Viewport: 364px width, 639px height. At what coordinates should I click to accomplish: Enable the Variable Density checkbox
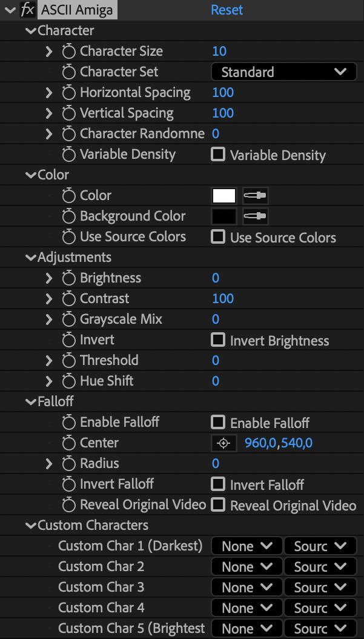(x=218, y=155)
